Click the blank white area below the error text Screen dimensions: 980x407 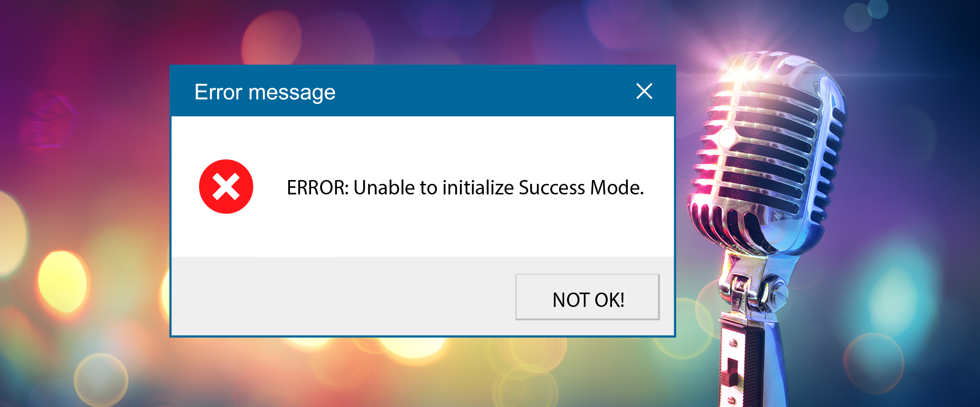pyautogui.click(x=431, y=230)
